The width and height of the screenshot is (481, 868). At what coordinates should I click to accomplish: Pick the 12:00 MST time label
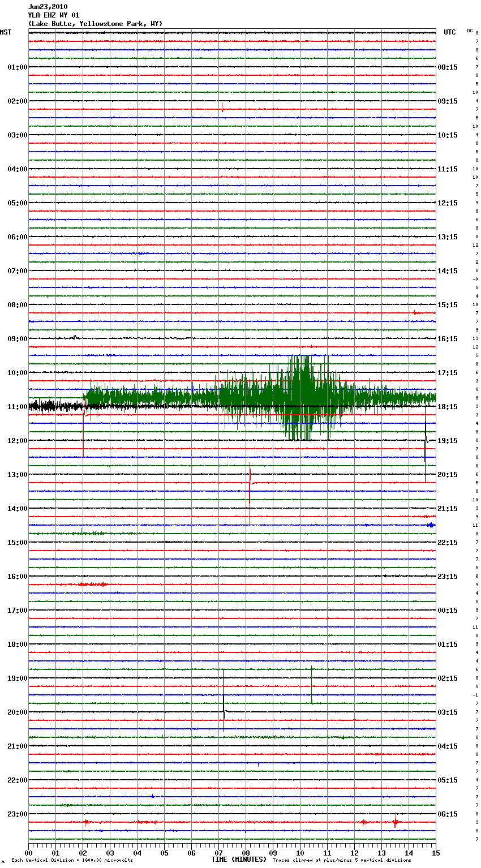[x=18, y=441]
